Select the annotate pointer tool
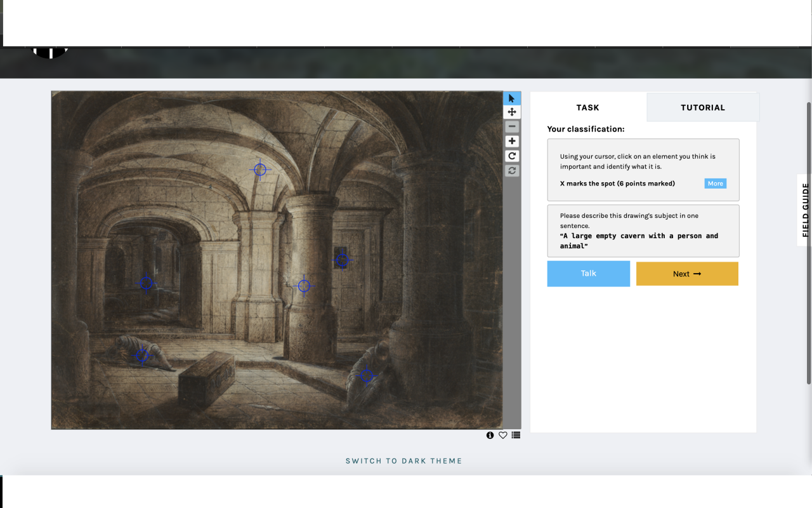812x508 pixels. click(x=512, y=98)
